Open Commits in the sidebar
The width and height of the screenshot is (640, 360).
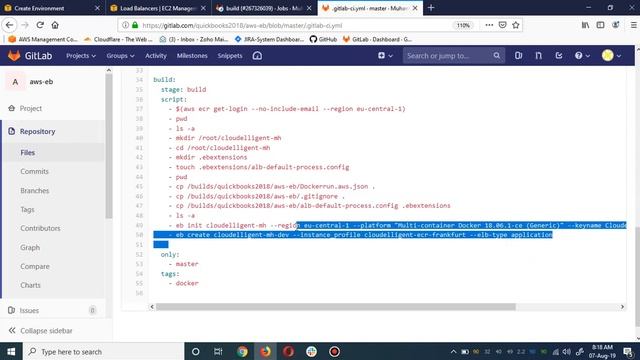point(34,171)
